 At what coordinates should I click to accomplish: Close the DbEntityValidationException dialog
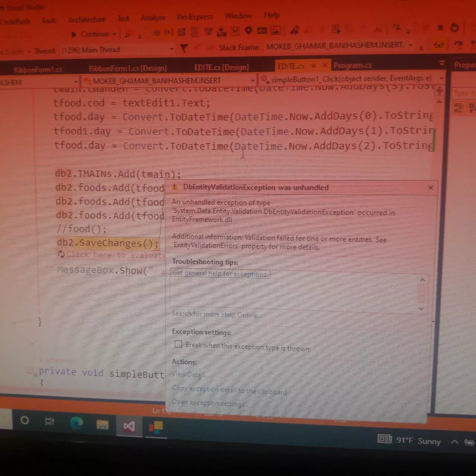point(431,188)
